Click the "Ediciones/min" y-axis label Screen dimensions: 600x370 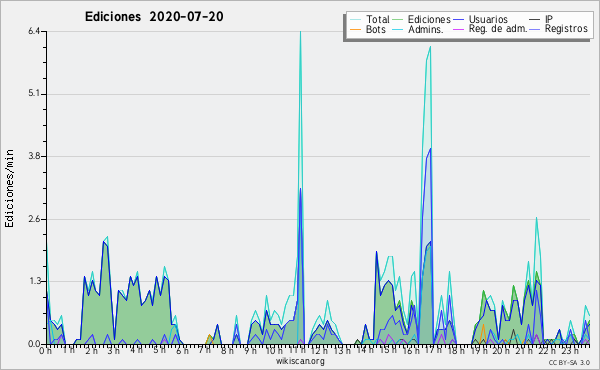coord(9,188)
